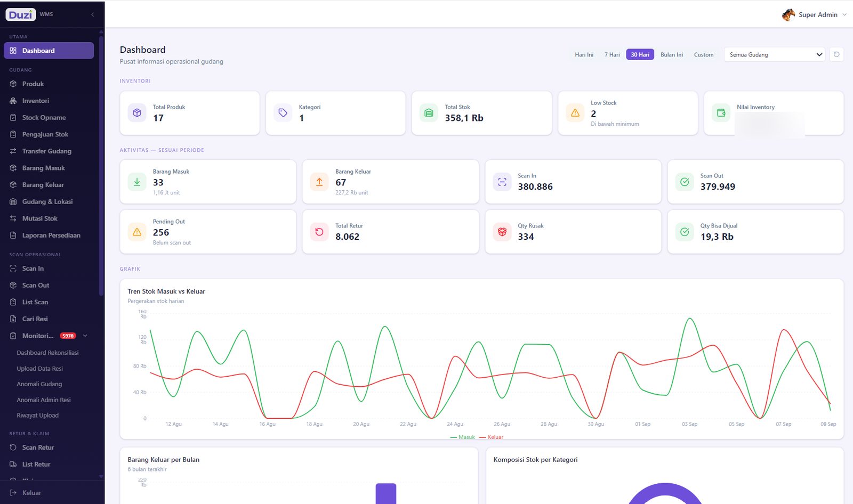Open the Barang Masuk box icon
853x504 pixels.
pyautogui.click(x=13, y=168)
